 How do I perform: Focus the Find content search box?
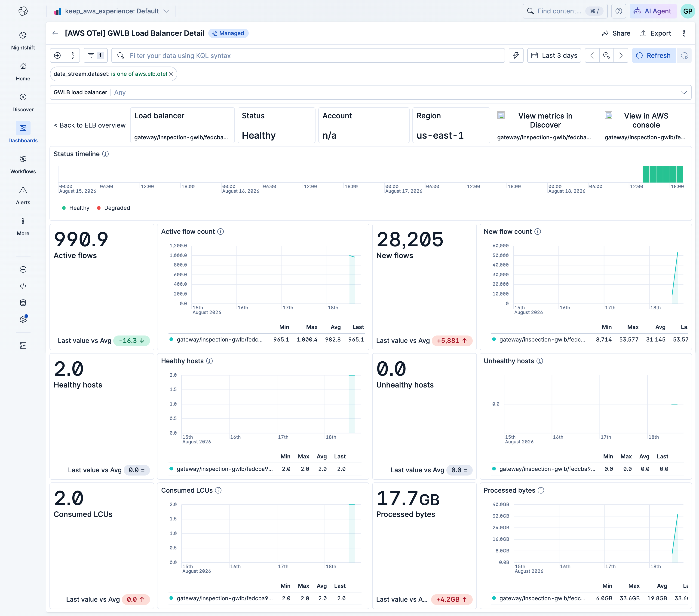click(x=565, y=11)
